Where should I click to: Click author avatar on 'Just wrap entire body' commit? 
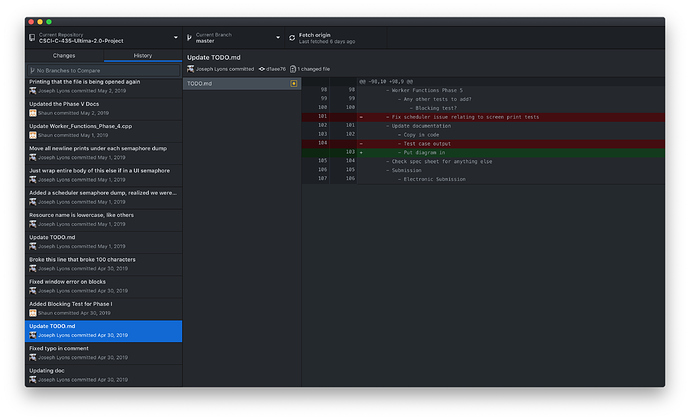click(33, 180)
